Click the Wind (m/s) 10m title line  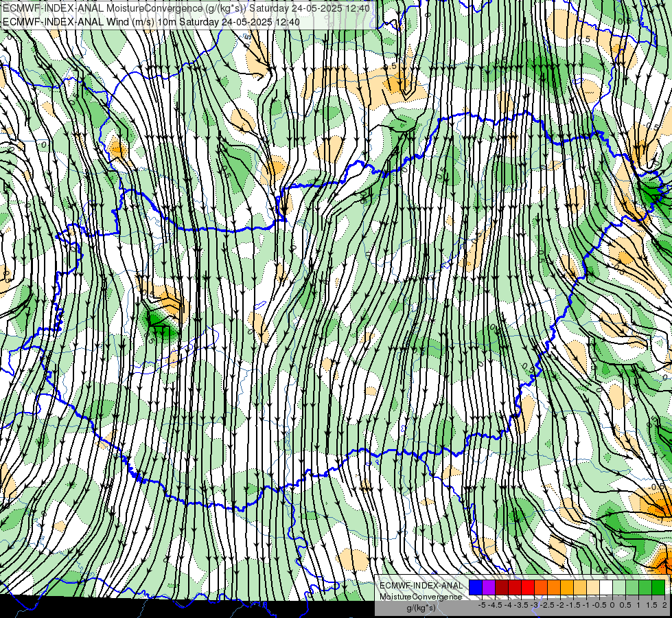tap(151, 22)
